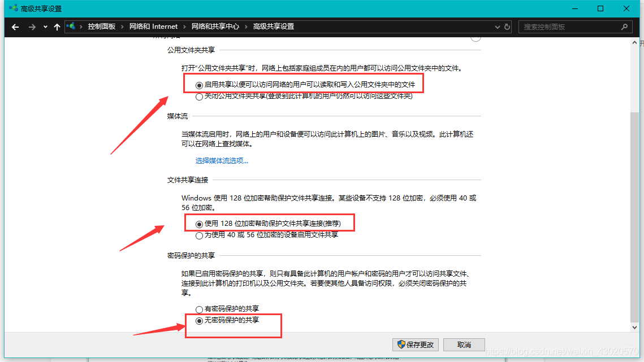Viewport: 644px width, 362px height.
Task: Click the window title icon
Action: [x=13, y=8]
